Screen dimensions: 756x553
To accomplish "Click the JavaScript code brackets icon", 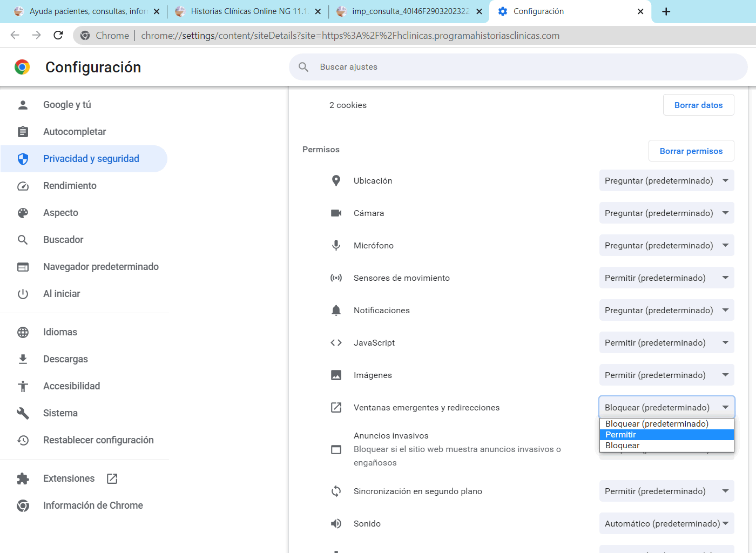I will click(336, 342).
